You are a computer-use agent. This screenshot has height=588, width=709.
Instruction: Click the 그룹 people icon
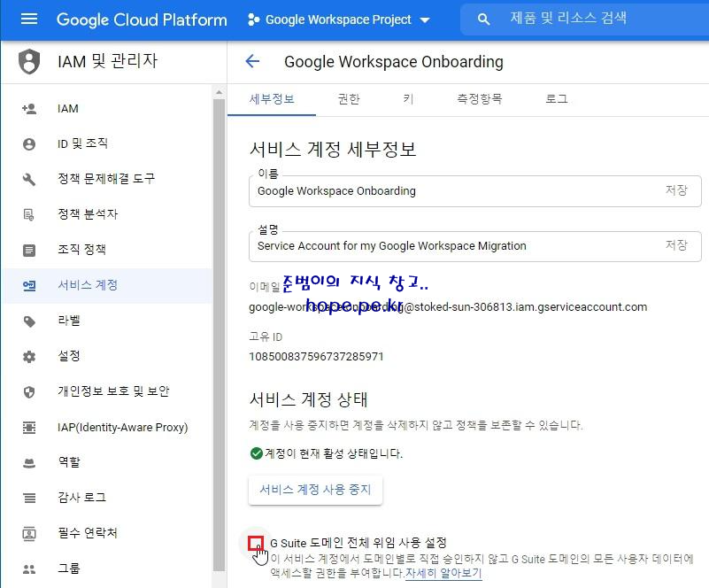pyautogui.click(x=29, y=569)
